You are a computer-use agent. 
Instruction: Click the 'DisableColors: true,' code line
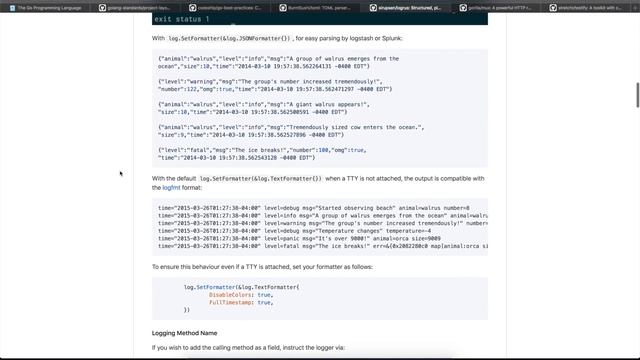click(x=241, y=295)
